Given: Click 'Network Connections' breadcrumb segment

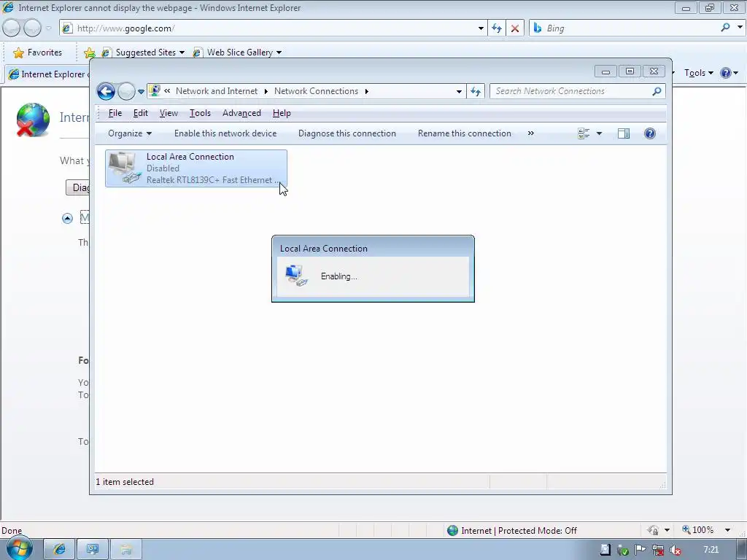Looking at the screenshot, I should 316,91.
